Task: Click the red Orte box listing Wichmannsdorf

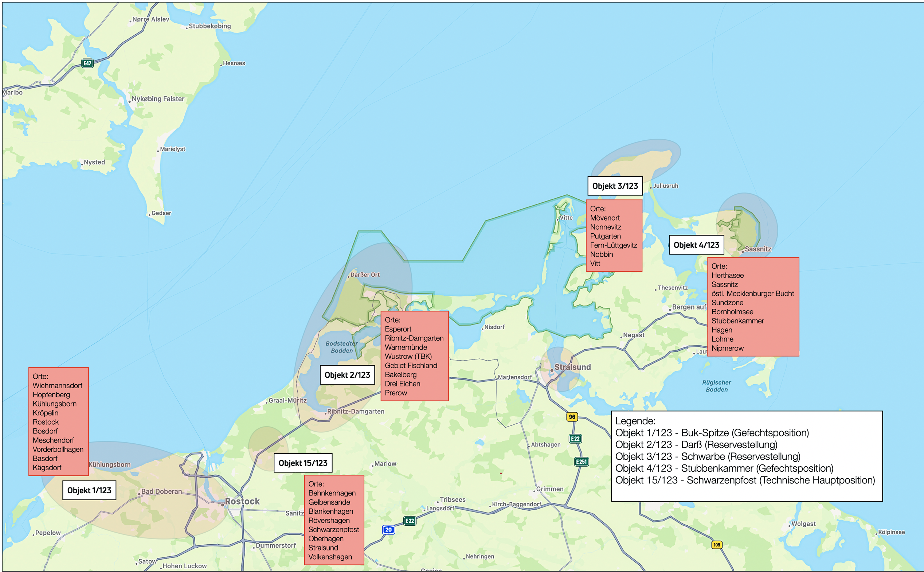Action: click(59, 421)
